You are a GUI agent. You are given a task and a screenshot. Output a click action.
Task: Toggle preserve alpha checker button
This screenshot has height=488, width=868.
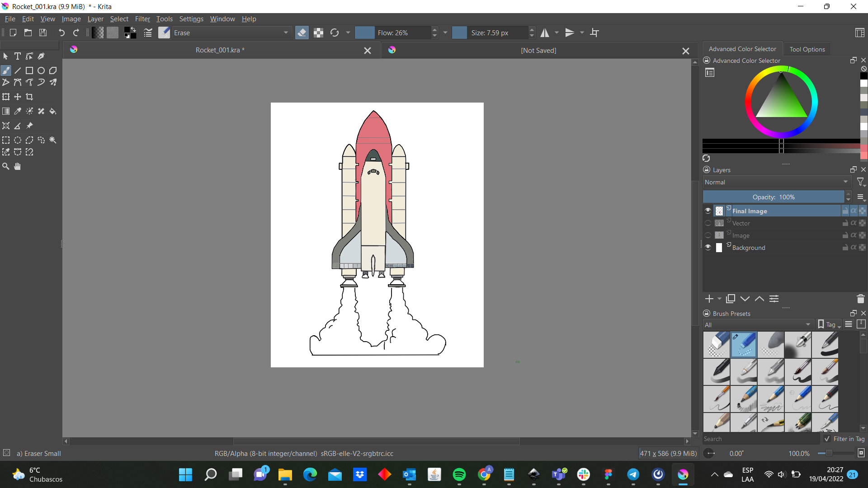click(319, 33)
